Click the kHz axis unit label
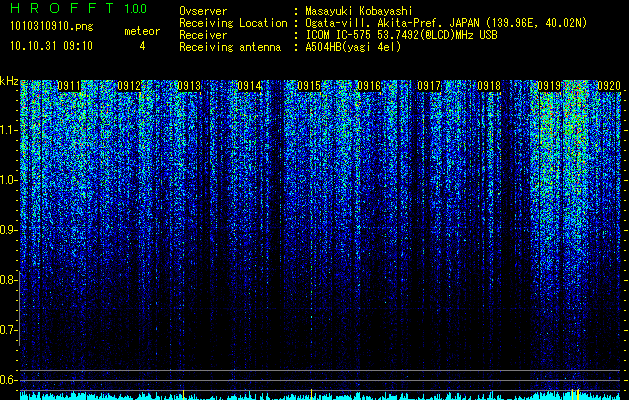Screen dimensions: 629x400 [x=9, y=81]
